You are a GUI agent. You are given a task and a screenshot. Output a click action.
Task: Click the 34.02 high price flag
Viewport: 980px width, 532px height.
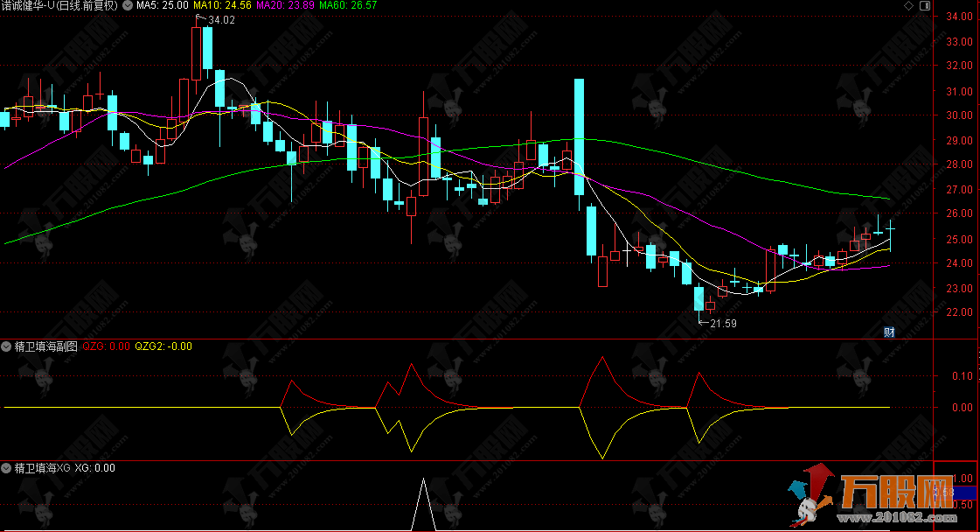(x=220, y=19)
